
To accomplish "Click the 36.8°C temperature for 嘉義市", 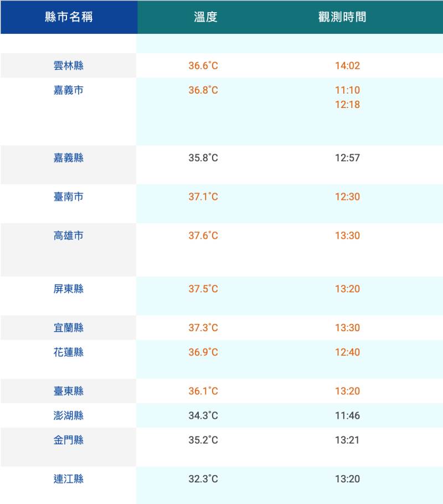I will point(203,90).
